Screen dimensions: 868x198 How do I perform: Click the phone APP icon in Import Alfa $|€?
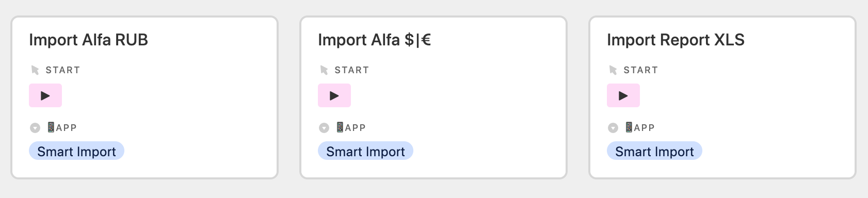[340, 127]
